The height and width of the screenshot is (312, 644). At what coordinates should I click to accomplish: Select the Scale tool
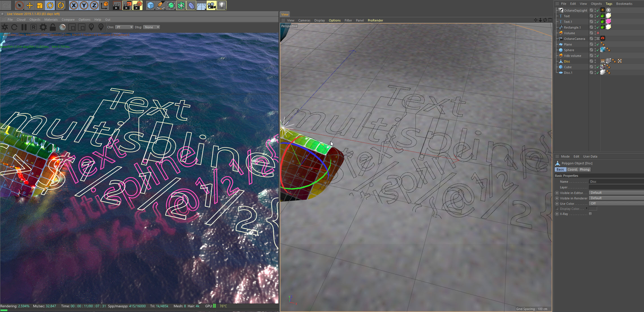tap(40, 5)
